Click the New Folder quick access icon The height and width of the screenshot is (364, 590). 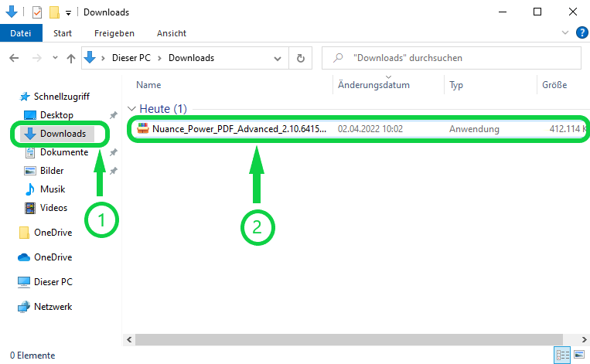[x=55, y=12]
